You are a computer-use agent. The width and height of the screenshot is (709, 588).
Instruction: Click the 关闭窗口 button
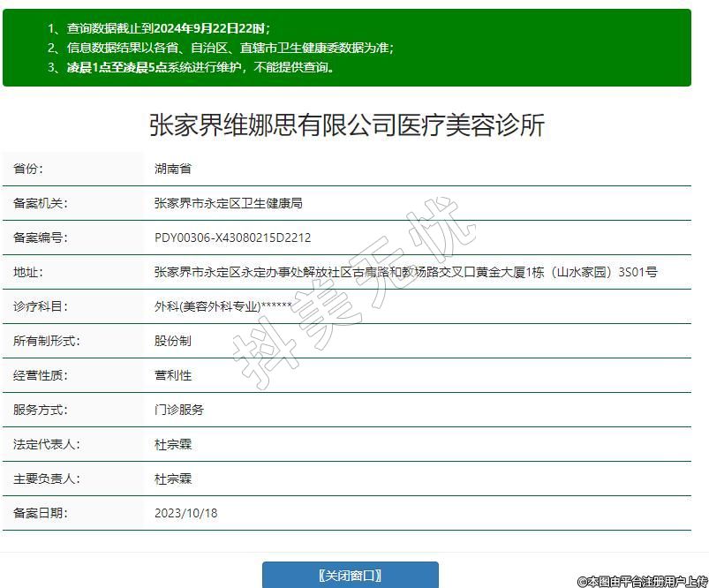(x=350, y=575)
